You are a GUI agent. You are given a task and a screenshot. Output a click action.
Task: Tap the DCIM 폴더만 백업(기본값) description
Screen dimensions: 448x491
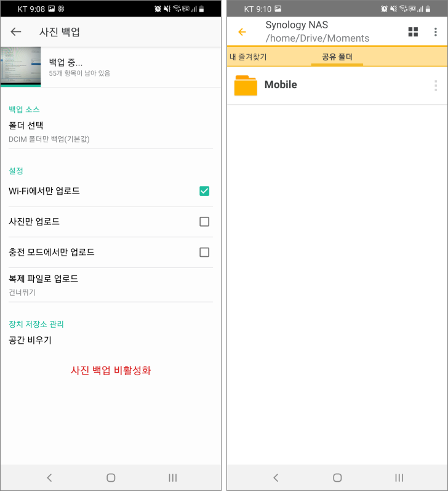(49, 139)
